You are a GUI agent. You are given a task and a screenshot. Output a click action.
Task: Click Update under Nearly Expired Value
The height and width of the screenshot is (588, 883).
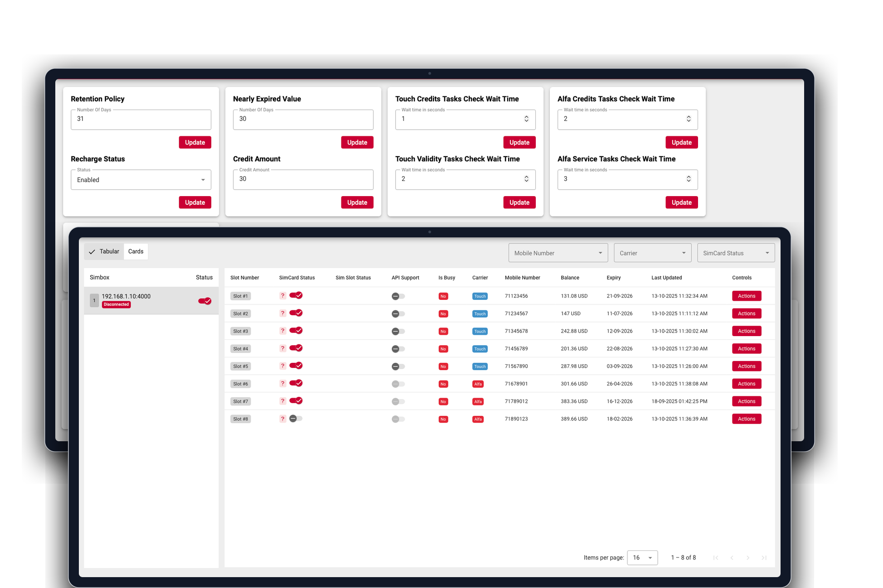point(357,142)
